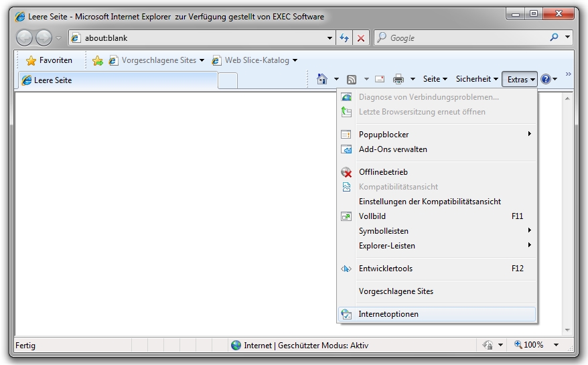This screenshot has height=365, width=588.
Task: Expand the Web Slice-Katalog dropdown arrow
Action: (x=295, y=60)
